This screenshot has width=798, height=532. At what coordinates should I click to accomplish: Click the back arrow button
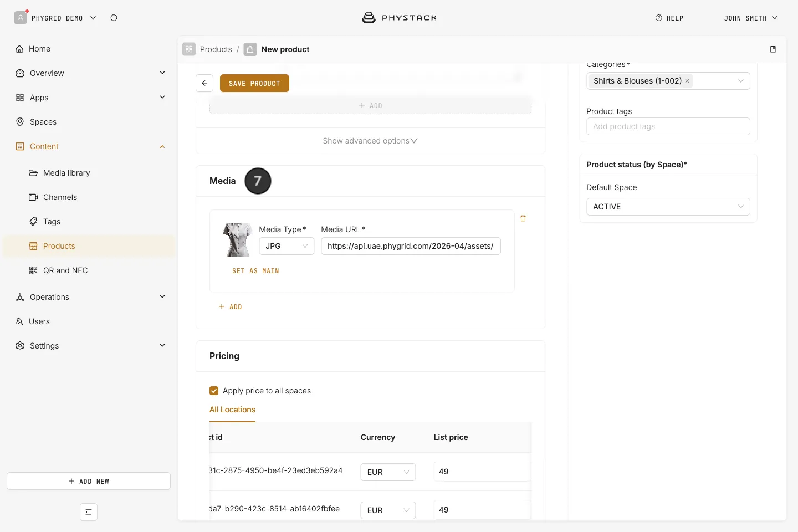(204, 83)
